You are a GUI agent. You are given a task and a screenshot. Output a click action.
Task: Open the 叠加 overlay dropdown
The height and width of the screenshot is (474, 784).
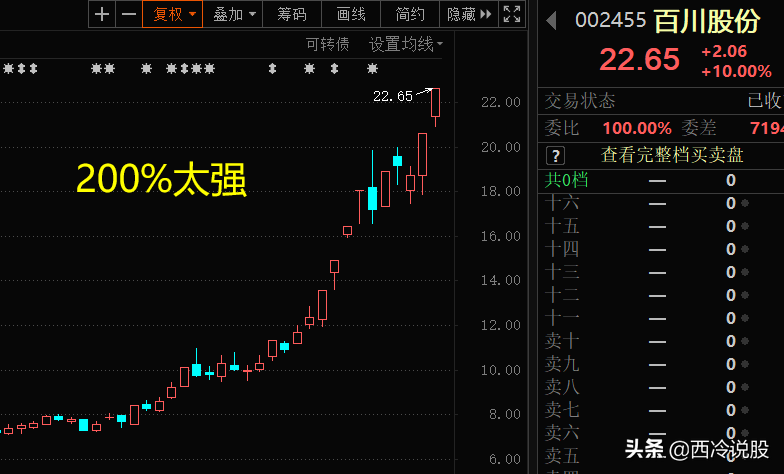(x=233, y=14)
